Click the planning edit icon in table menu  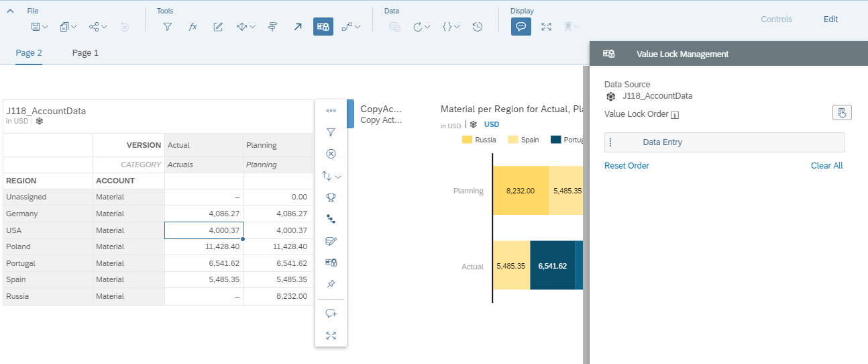(331, 240)
